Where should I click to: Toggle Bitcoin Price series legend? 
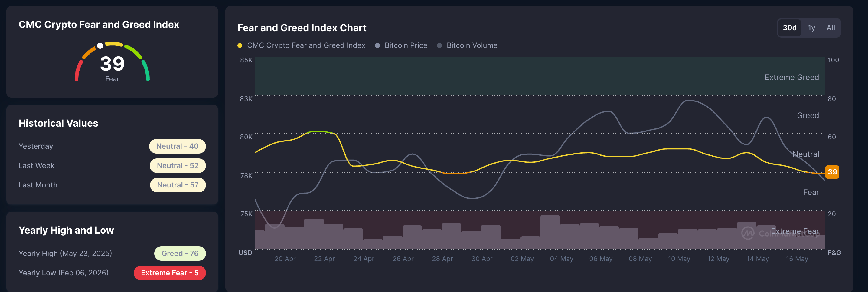[401, 45]
